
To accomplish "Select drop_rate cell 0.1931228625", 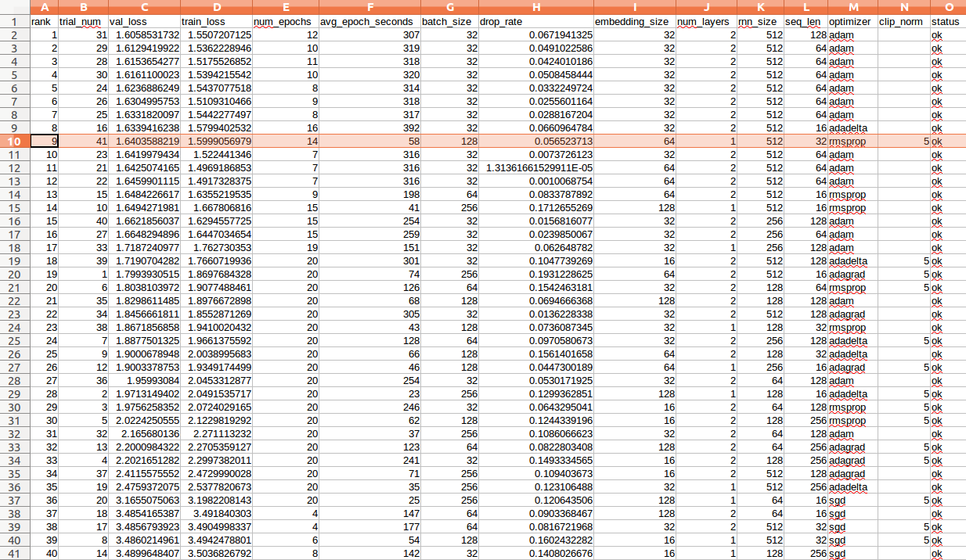I will 535,274.
